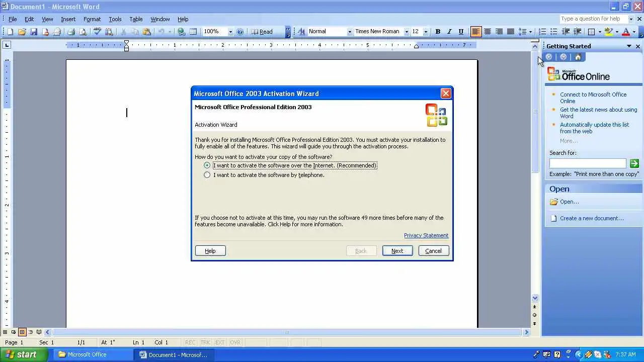Open the Styles and Formatting pane icon
Viewport: 644px width, 362px height.
(301, 32)
